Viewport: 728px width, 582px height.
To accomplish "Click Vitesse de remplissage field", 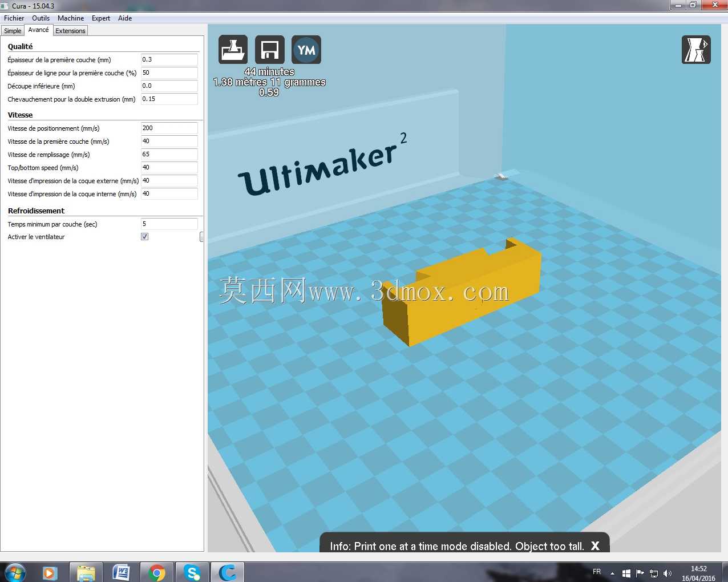I will 169,154.
